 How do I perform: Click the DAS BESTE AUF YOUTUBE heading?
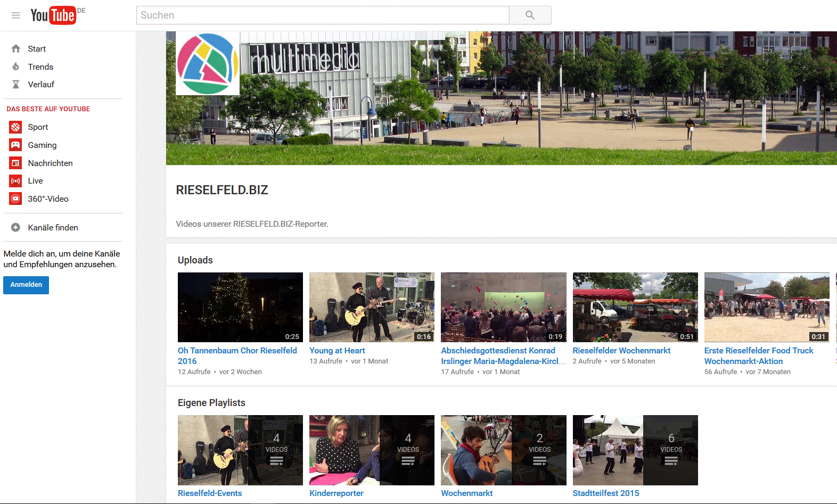click(48, 109)
